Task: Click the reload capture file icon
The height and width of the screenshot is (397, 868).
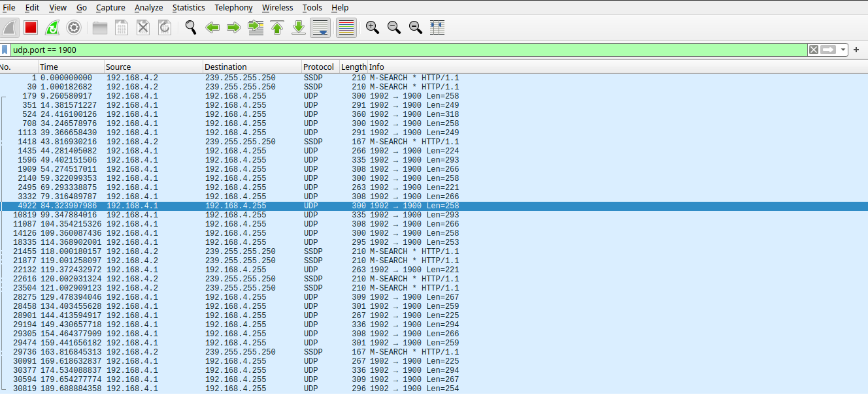Action: coord(165,27)
